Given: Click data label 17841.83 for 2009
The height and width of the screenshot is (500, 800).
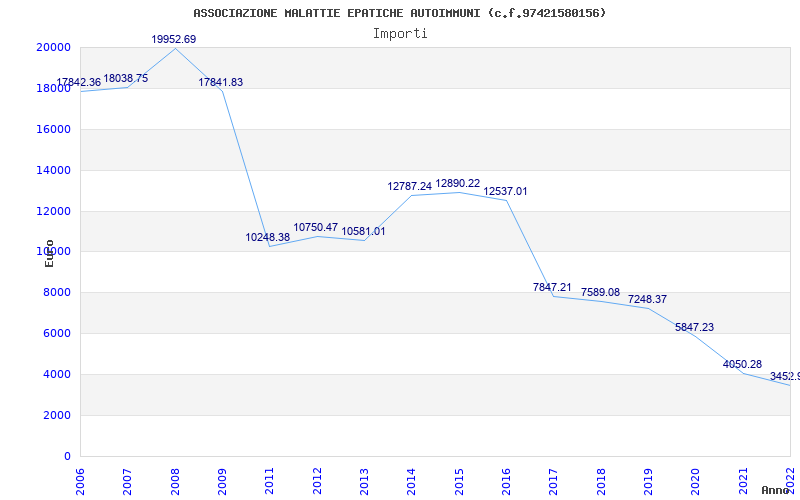Looking at the screenshot, I should (x=220, y=82).
